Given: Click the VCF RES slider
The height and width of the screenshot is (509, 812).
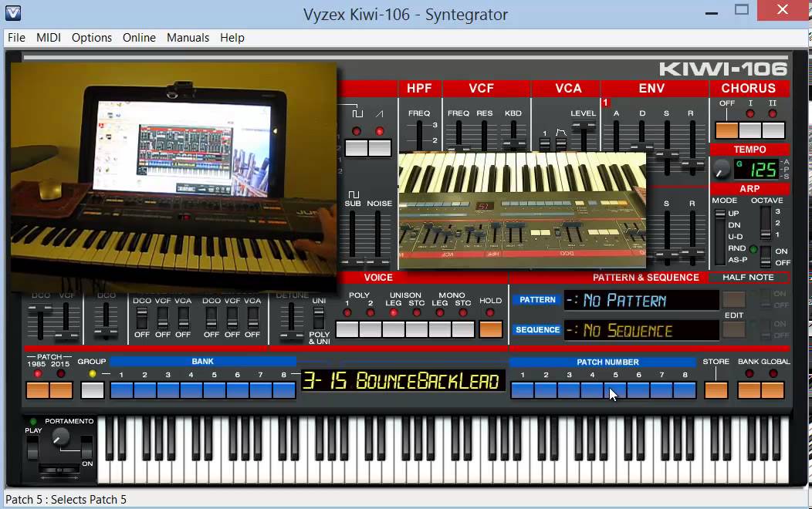Looking at the screenshot, I should [x=484, y=136].
